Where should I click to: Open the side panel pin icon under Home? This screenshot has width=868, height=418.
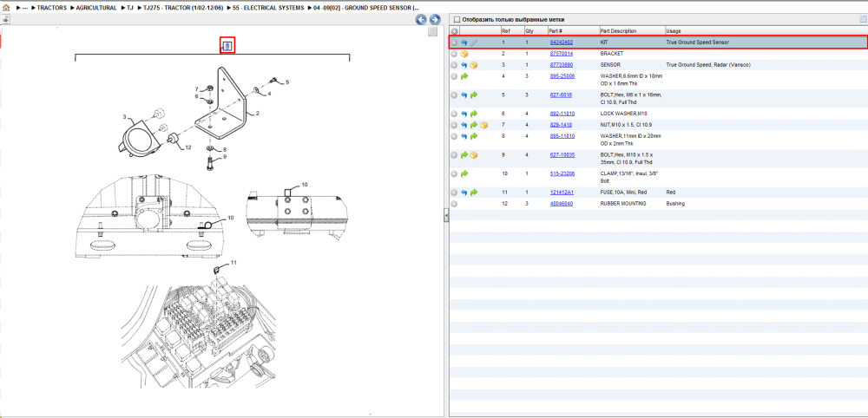(x=5, y=19)
